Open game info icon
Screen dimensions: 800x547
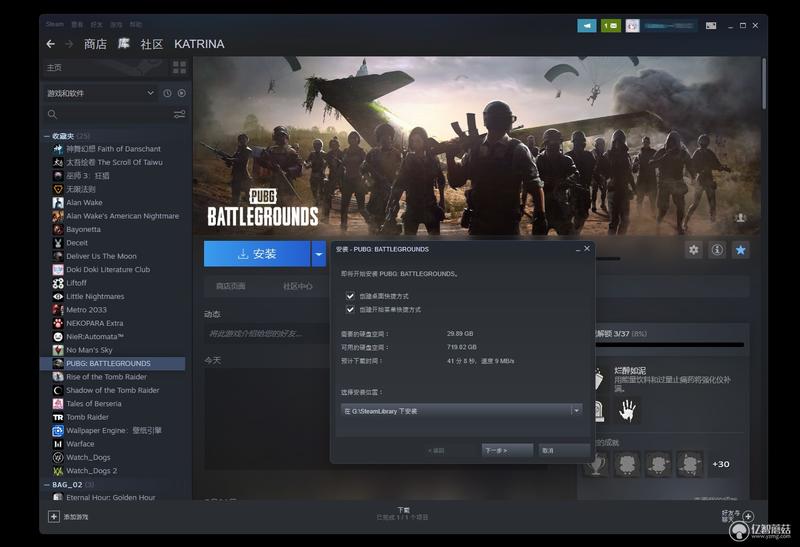(x=717, y=250)
